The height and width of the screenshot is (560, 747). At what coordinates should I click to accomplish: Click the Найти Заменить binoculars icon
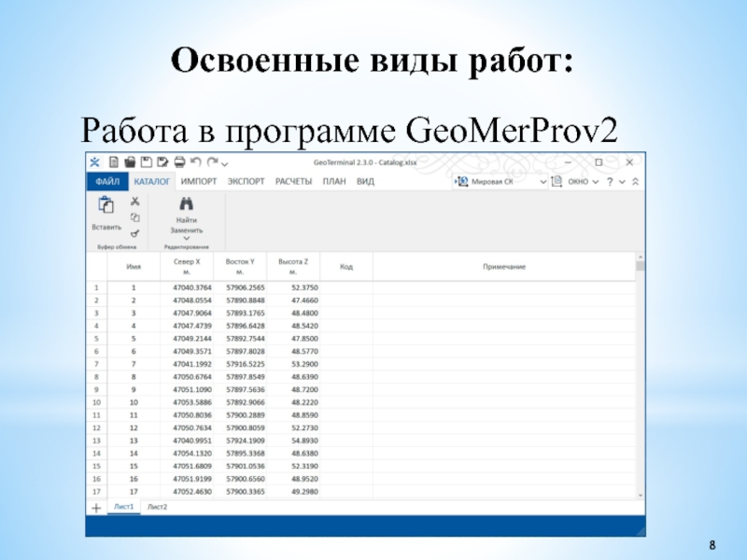(x=186, y=203)
